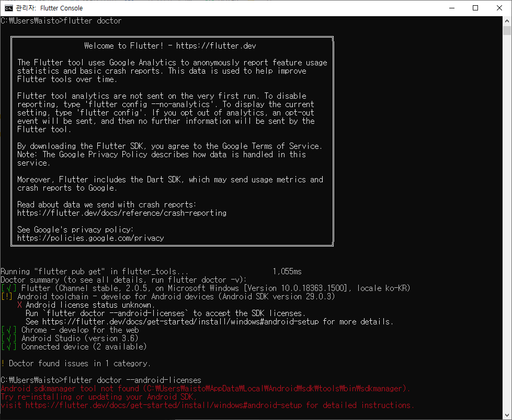
Task: Click the 'flutter doctor --android-licenses' command prompt line
Action: (101, 380)
